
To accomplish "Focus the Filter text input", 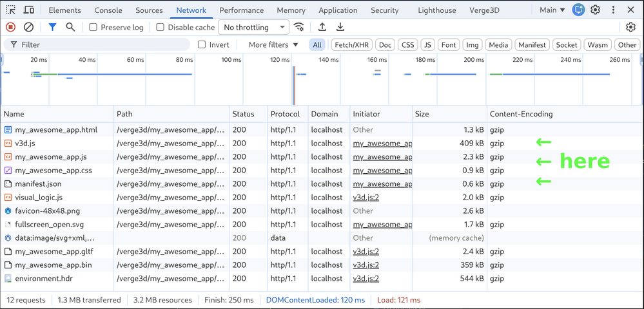I will click(97, 44).
